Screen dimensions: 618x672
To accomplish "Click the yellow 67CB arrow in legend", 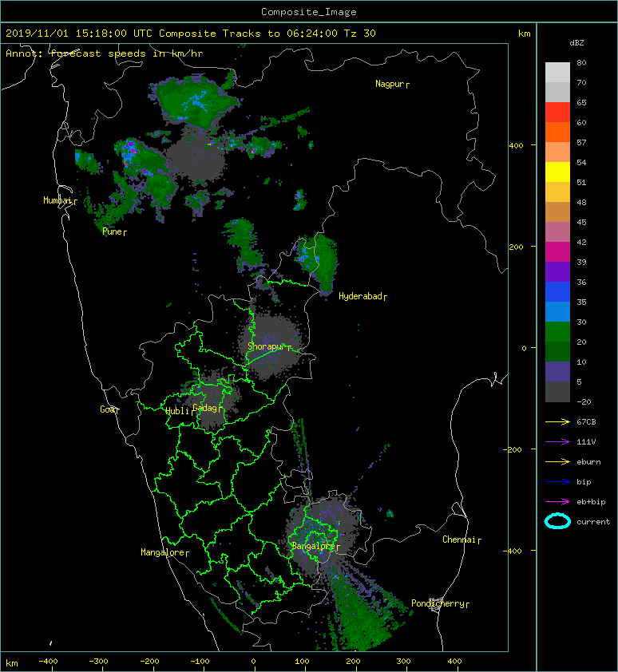I will click(557, 422).
